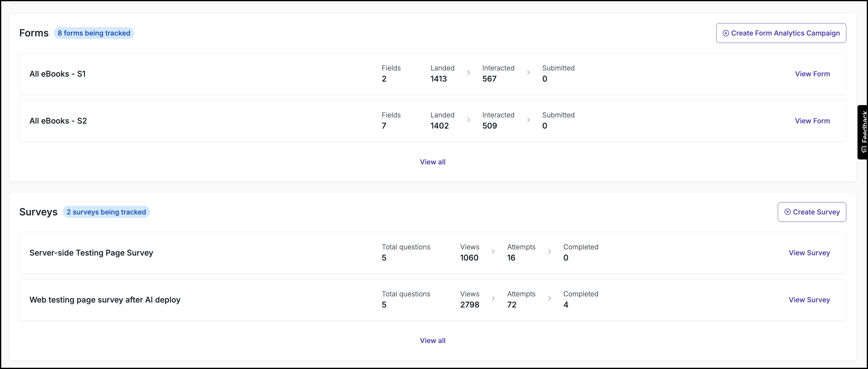This screenshot has width=868, height=369.
Task: Click Forms section heading
Action: [34, 33]
